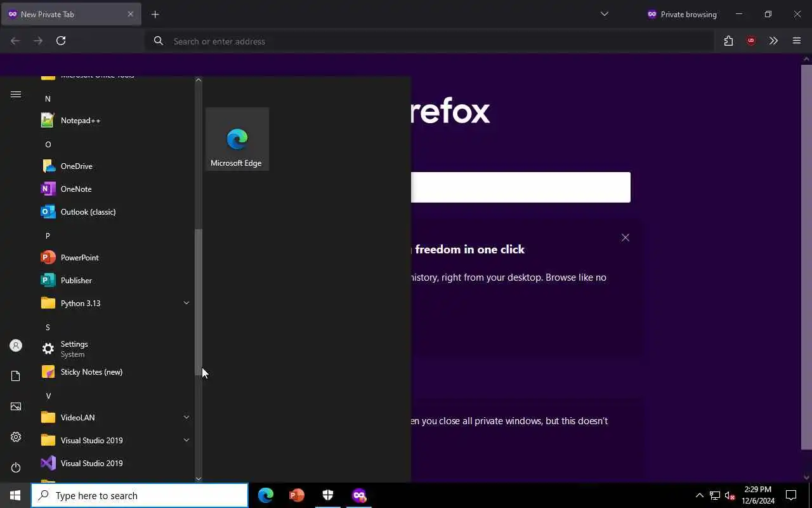The height and width of the screenshot is (508, 812).
Task: Switch to Firefox private window taskbar icon
Action: (x=359, y=495)
